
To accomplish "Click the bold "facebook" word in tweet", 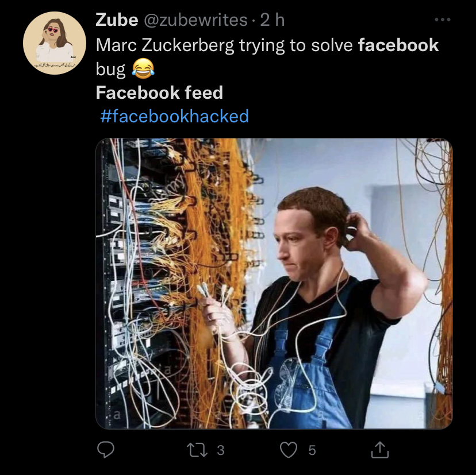I will [398, 45].
